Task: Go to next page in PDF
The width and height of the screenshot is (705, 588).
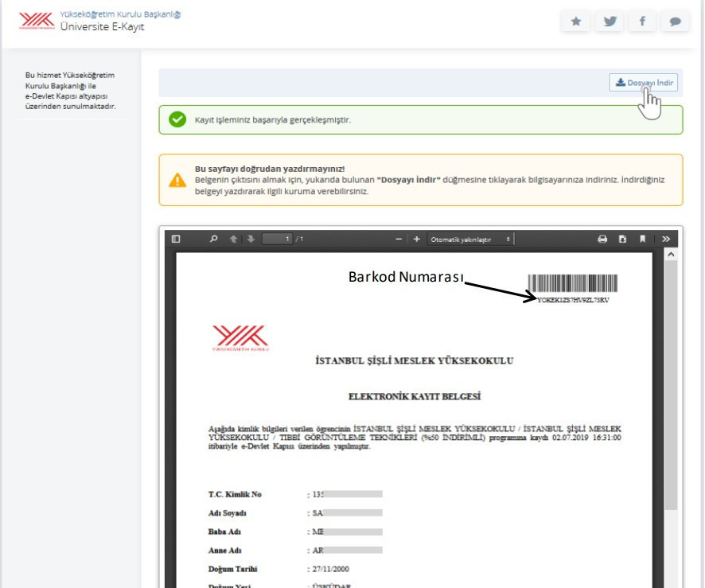Action: pos(250,239)
